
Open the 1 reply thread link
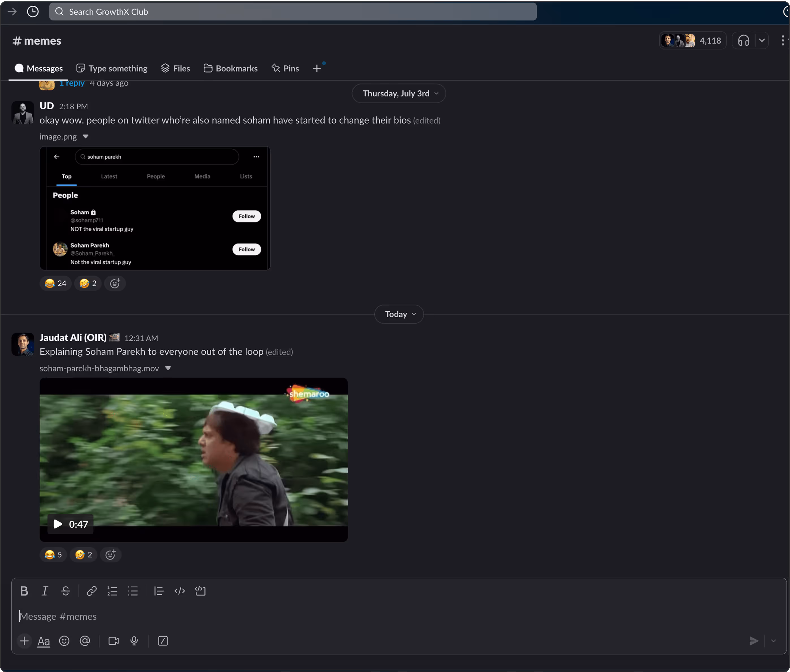(x=72, y=83)
